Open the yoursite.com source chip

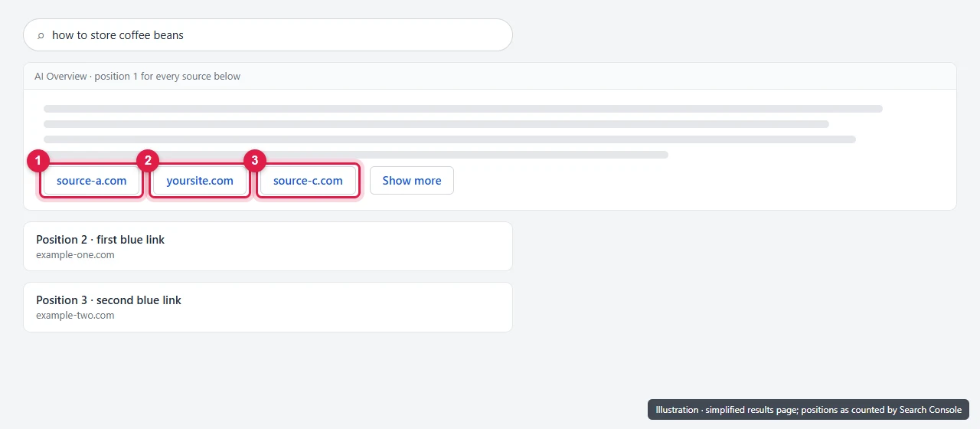(x=200, y=181)
